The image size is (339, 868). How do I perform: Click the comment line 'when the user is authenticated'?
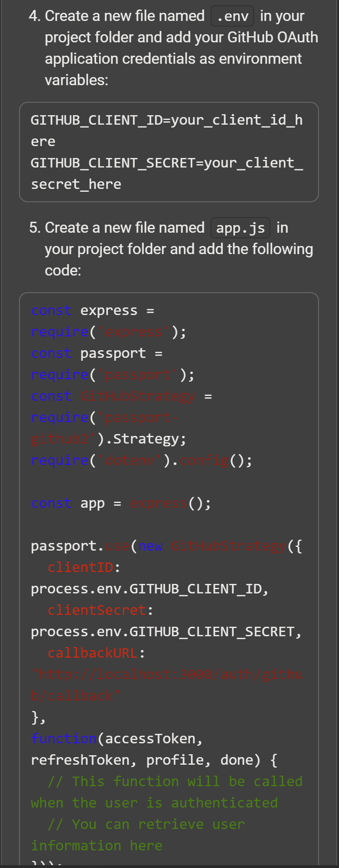(154, 803)
